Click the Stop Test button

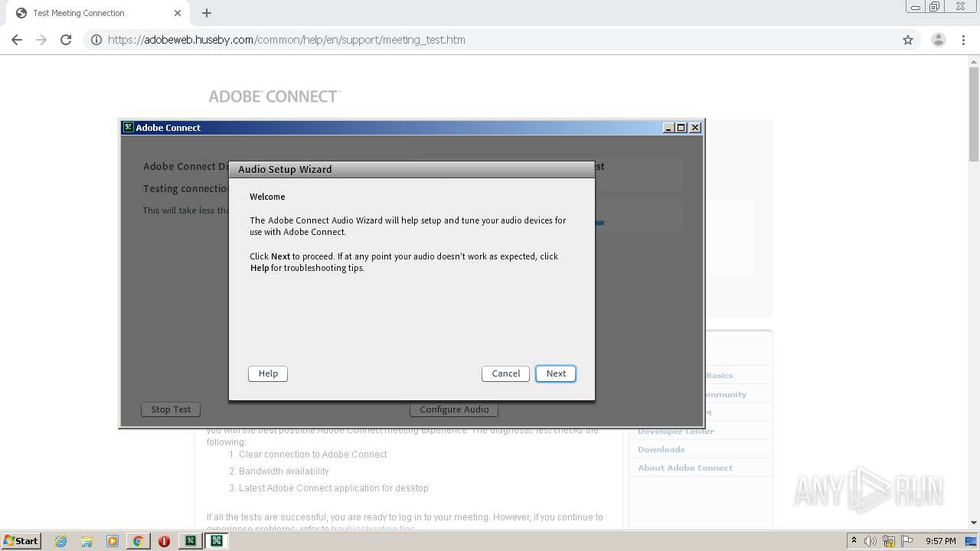click(x=171, y=409)
